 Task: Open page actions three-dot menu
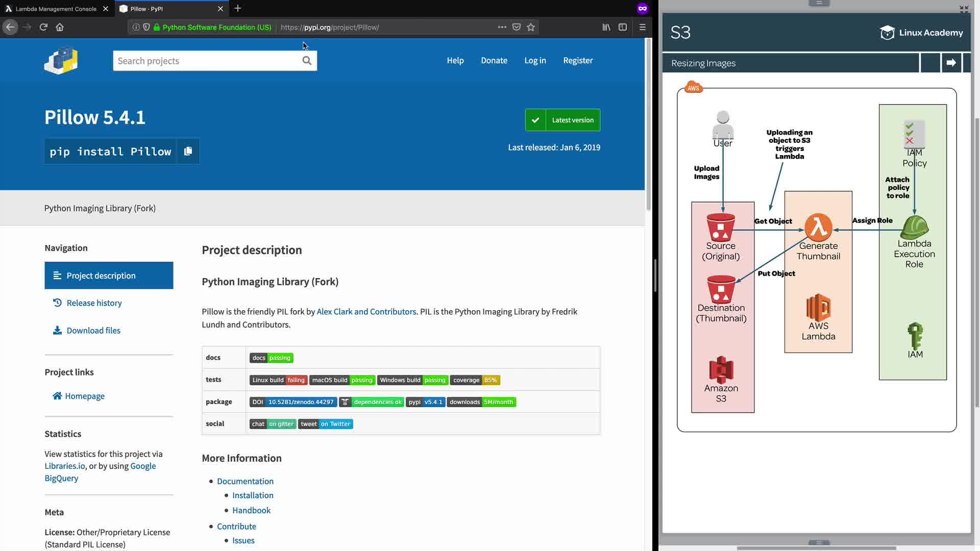502,27
